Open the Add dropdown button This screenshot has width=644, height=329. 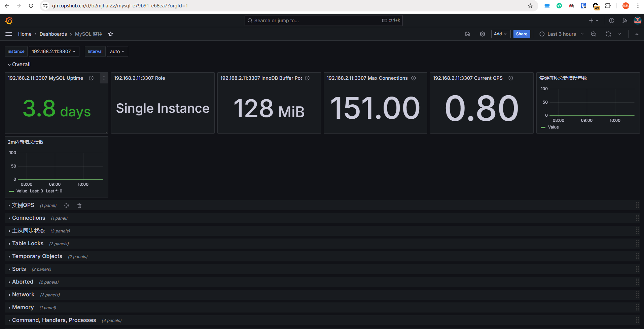500,34
